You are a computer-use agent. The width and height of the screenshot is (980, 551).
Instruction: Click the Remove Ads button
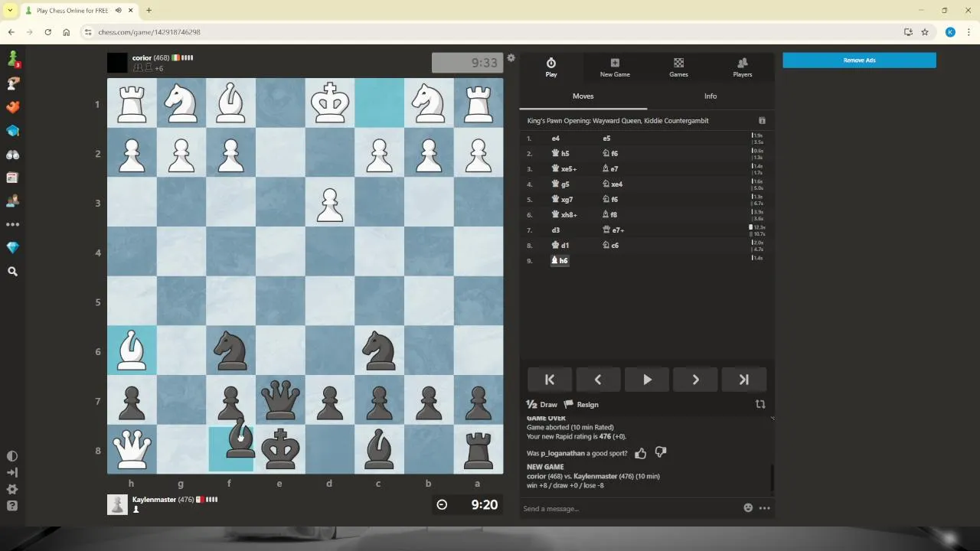click(859, 60)
